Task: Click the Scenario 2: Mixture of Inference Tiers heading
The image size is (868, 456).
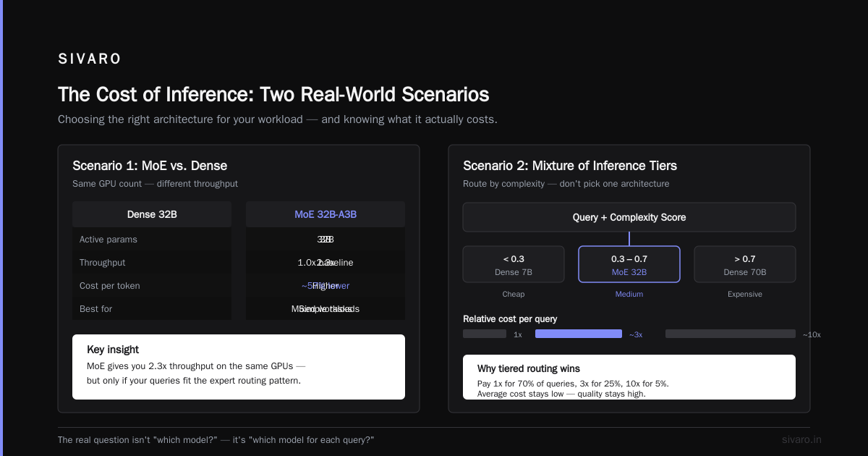Action: [x=570, y=166]
